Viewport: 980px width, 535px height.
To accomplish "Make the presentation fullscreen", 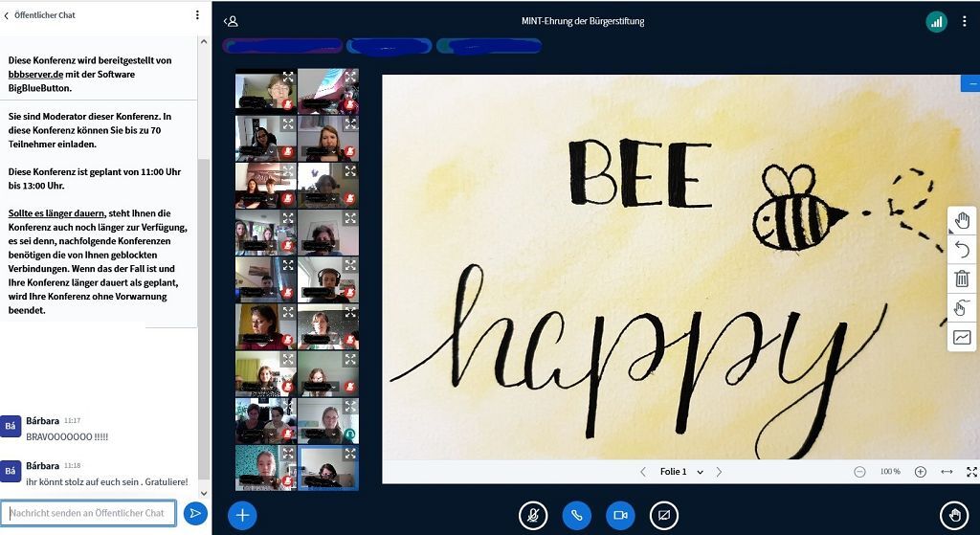I will click(971, 472).
